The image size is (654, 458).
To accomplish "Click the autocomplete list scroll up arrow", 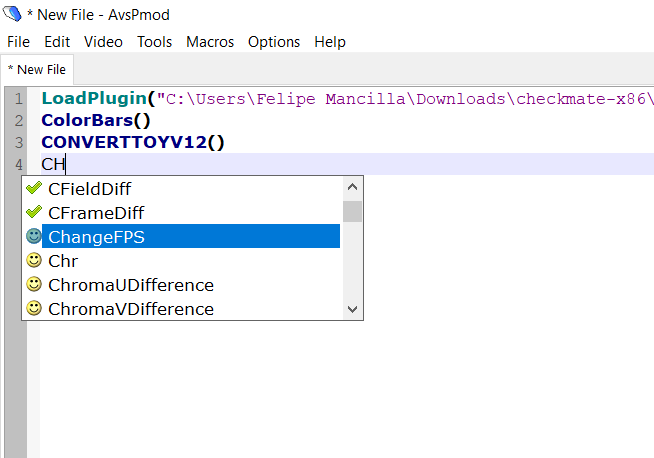I will [352, 187].
